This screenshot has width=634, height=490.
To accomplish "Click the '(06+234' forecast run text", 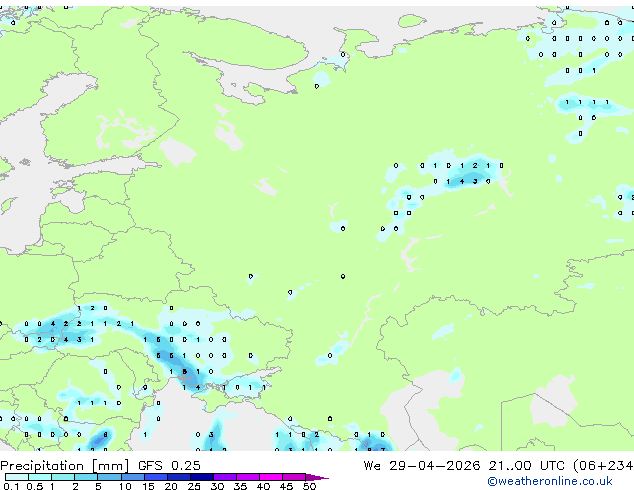I will point(603,466).
